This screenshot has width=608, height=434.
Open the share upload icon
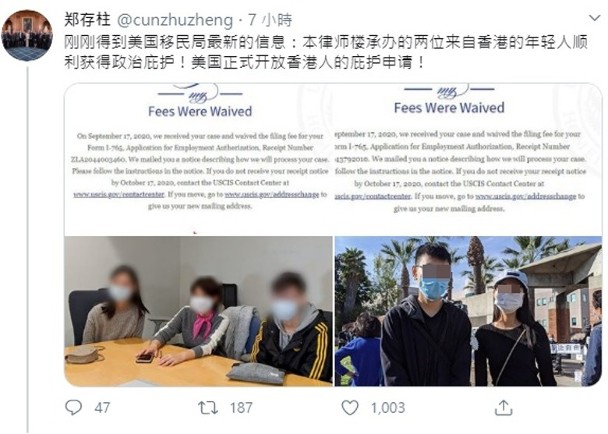[x=504, y=408]
